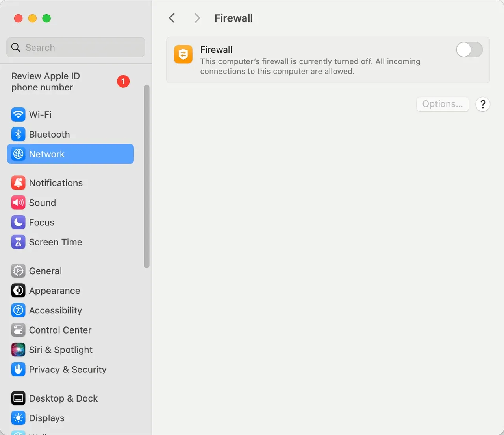This screenshot has height=435, width=504.
Task: Open Displays settings label
Action: click(46, 418)
